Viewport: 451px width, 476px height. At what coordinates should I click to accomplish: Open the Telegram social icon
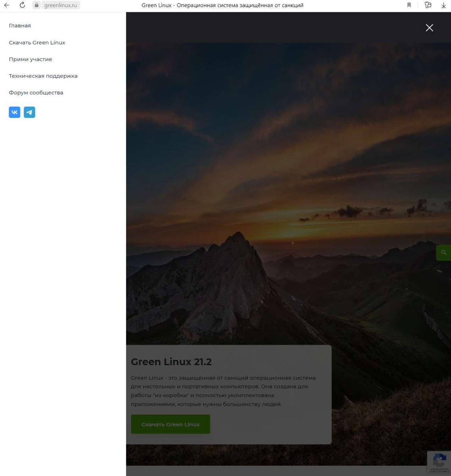click(29, 112)
